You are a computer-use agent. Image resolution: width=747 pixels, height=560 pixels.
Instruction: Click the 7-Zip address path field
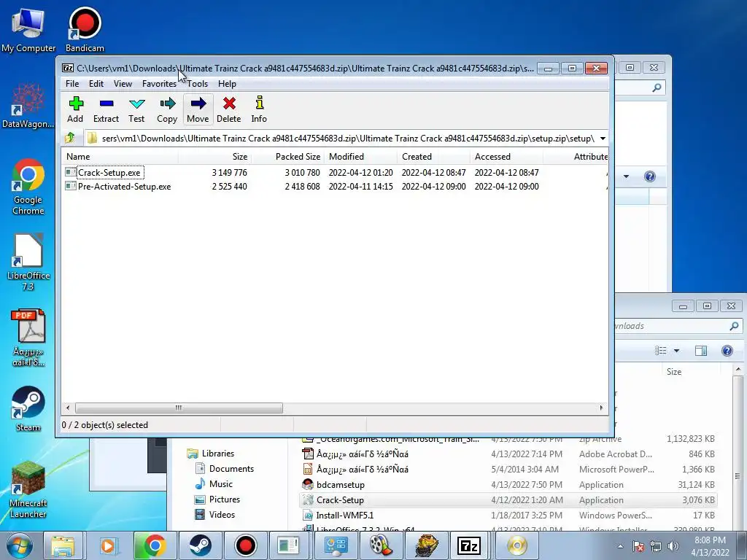pyautogui.click(x=341, y=139)
